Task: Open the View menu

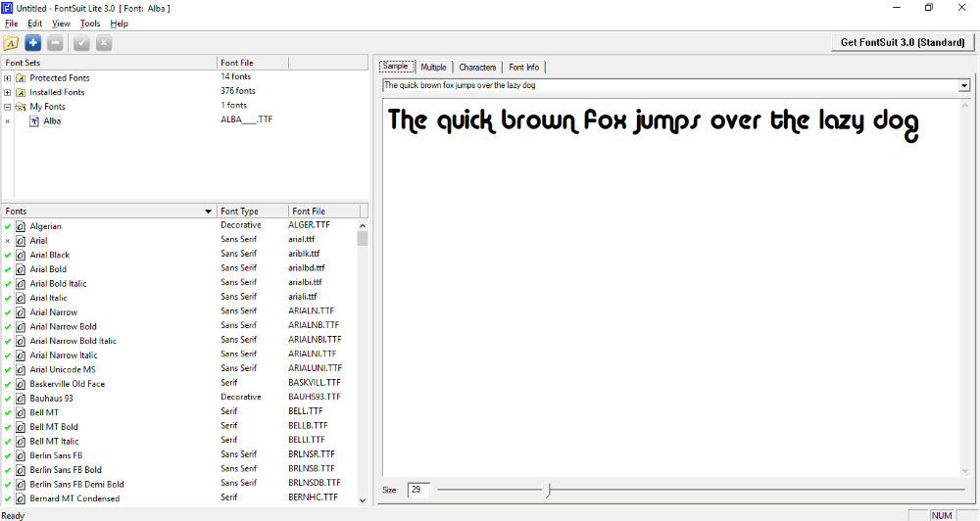Action: [61, 24]
